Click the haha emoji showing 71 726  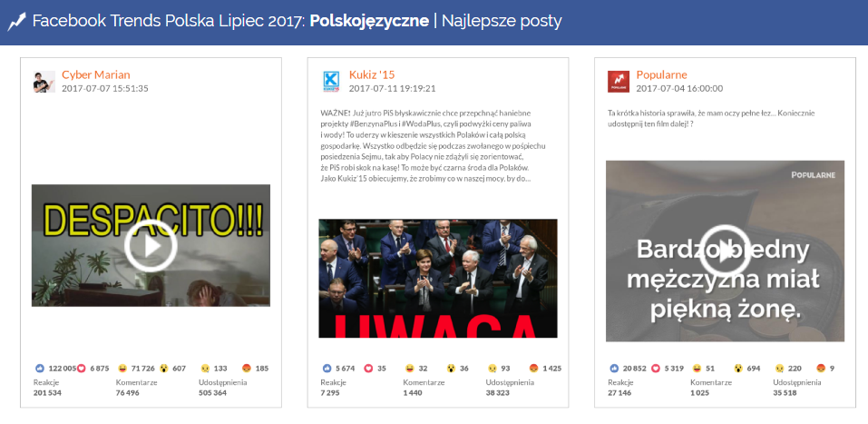pos(122,368)
